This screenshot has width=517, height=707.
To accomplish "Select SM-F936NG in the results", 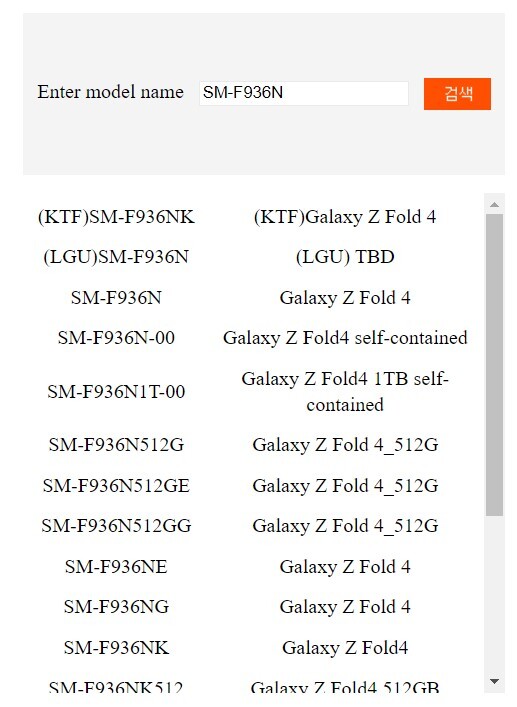I will coord(116,607).
